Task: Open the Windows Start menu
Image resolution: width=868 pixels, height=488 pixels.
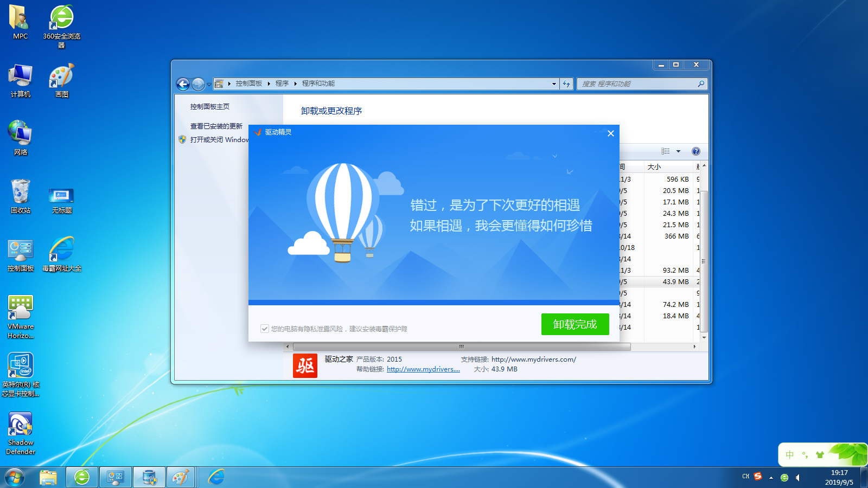Action: click(x=15, y=477)
